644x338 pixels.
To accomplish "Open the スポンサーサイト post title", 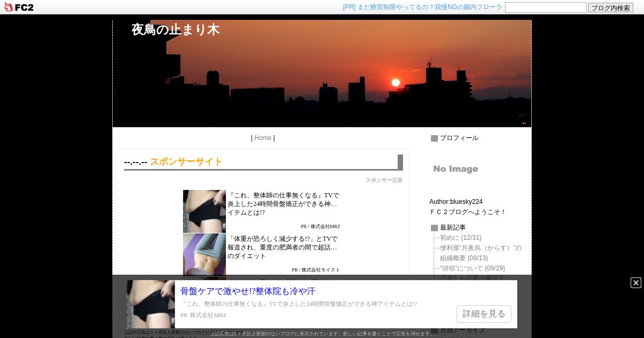I will (x=186, y=161).
